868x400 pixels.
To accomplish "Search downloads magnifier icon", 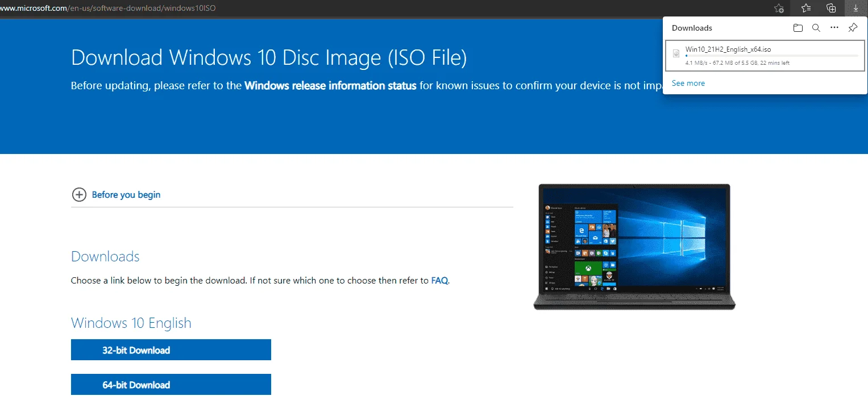I will click(x=816, y=28).
